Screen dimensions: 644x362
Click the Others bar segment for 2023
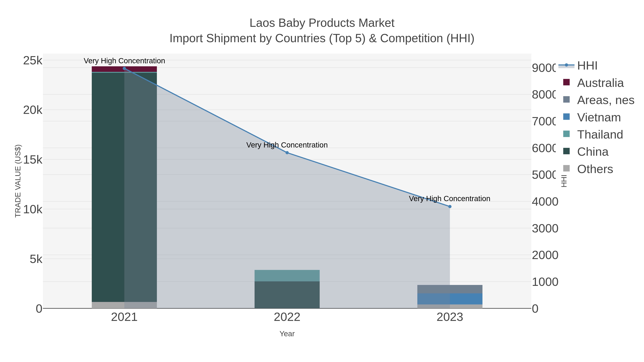tap(450, 307)
